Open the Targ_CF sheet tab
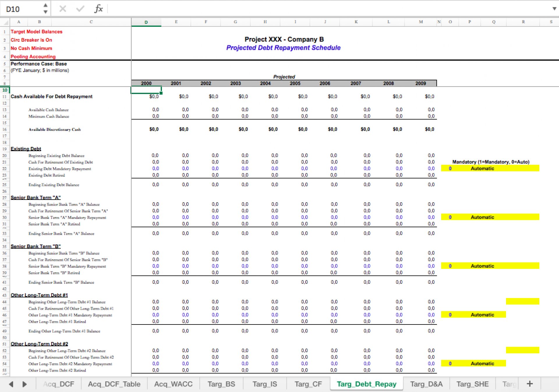Viewport: 559px width, 392px height. (x=308, y=384)
